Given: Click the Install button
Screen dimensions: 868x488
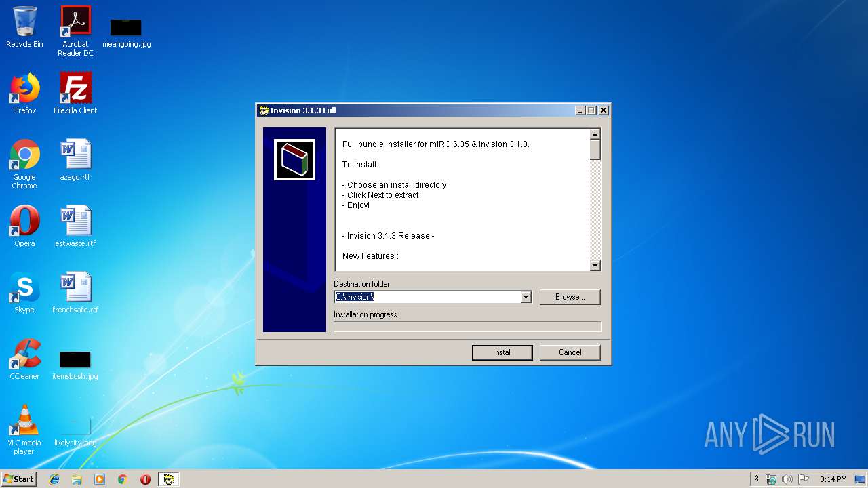Looking at the screenshot, I should (x=502, y=352).
